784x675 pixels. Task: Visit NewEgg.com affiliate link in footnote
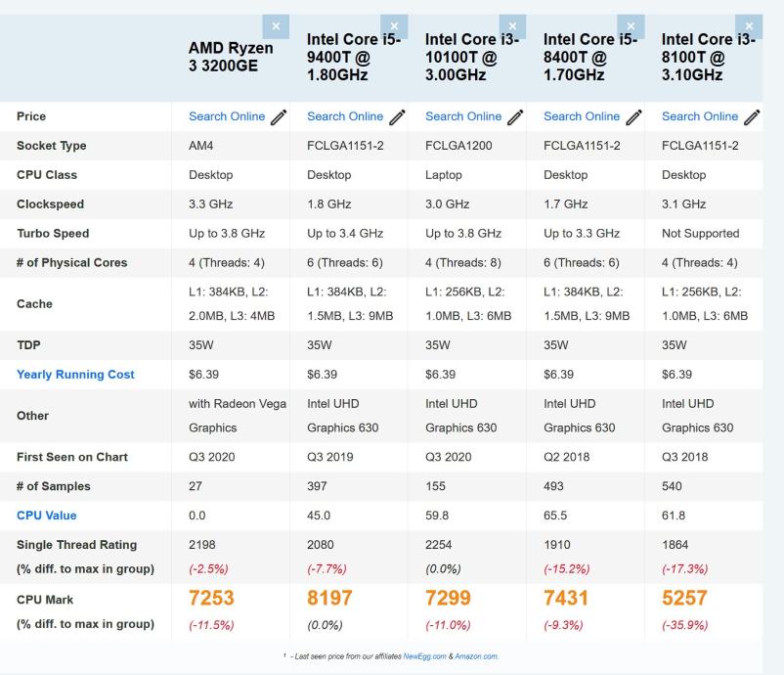click(424, 656)
